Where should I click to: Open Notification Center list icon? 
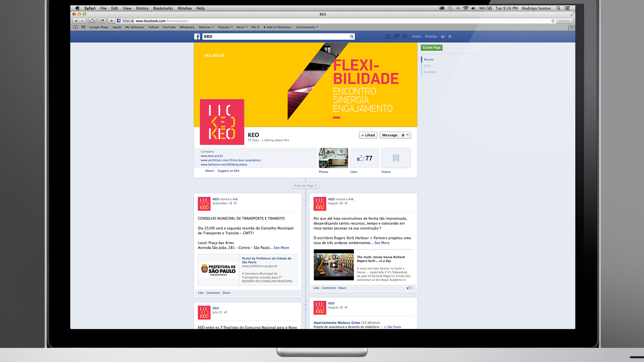(x=567, y=8)
